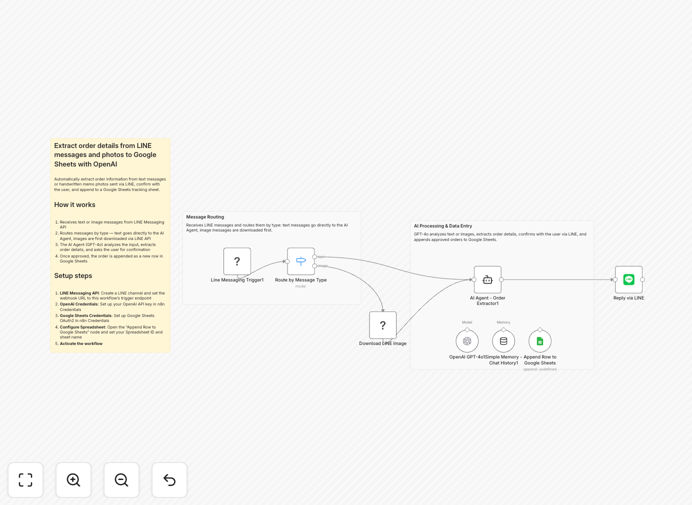Click the 'Setup steps' heading in yellow note
The image size is (692, 505).
point(73,276)
